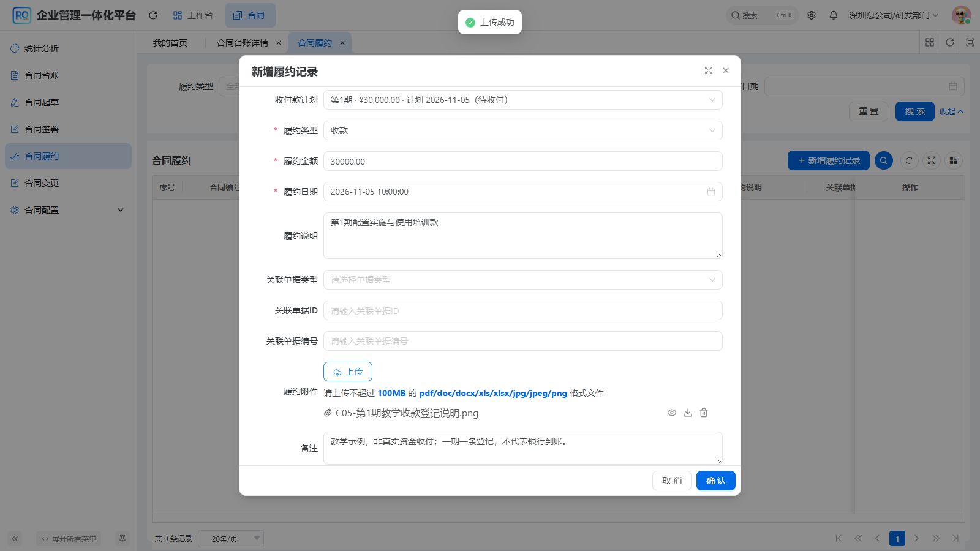Click the 履约说明 textarea
The width and height of the screenshot is (980, 551).
point(522,236)
